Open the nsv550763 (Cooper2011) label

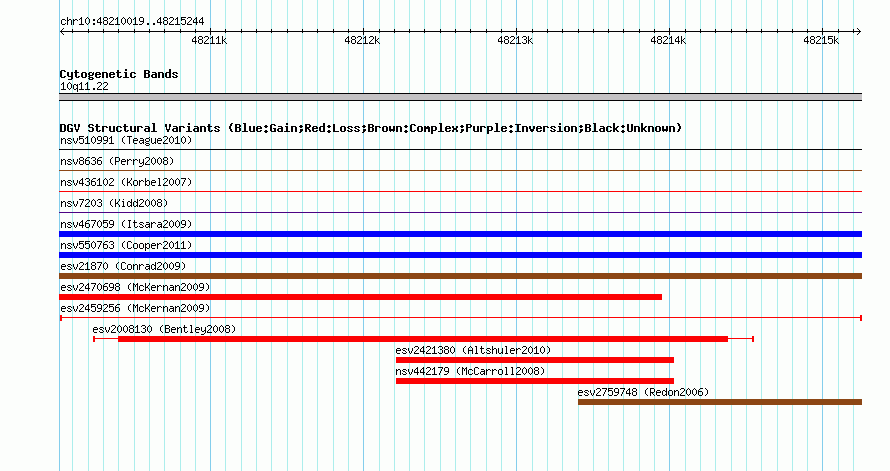point(126,245)
